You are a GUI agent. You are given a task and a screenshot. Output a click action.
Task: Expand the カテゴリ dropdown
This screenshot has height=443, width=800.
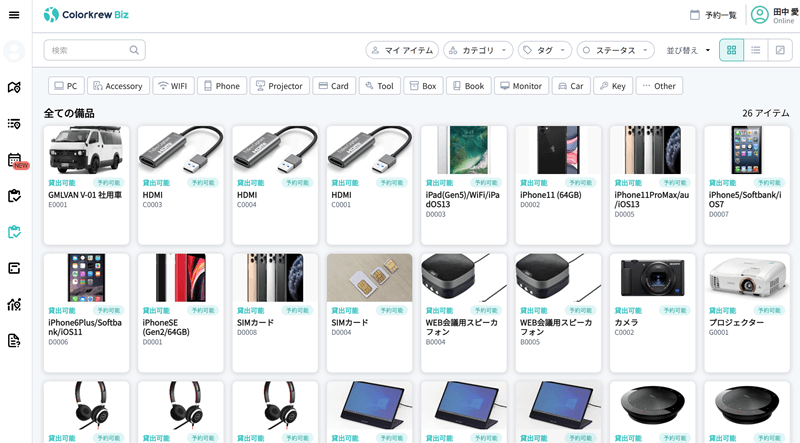click(478, 50)
